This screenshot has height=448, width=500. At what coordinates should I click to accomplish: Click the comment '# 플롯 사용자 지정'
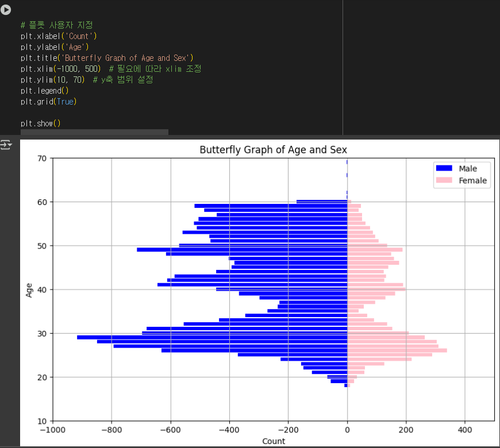pos(57,25)
